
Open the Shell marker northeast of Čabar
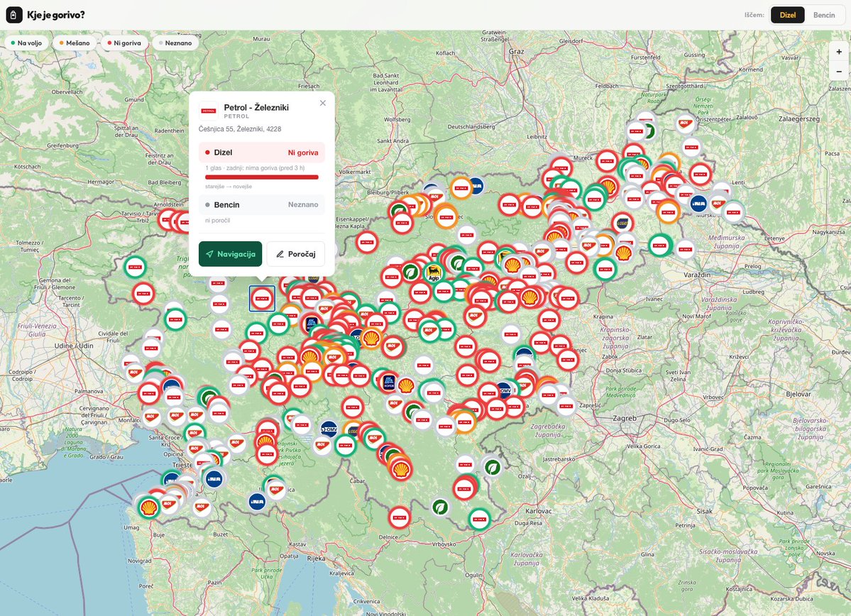[400, 470]
